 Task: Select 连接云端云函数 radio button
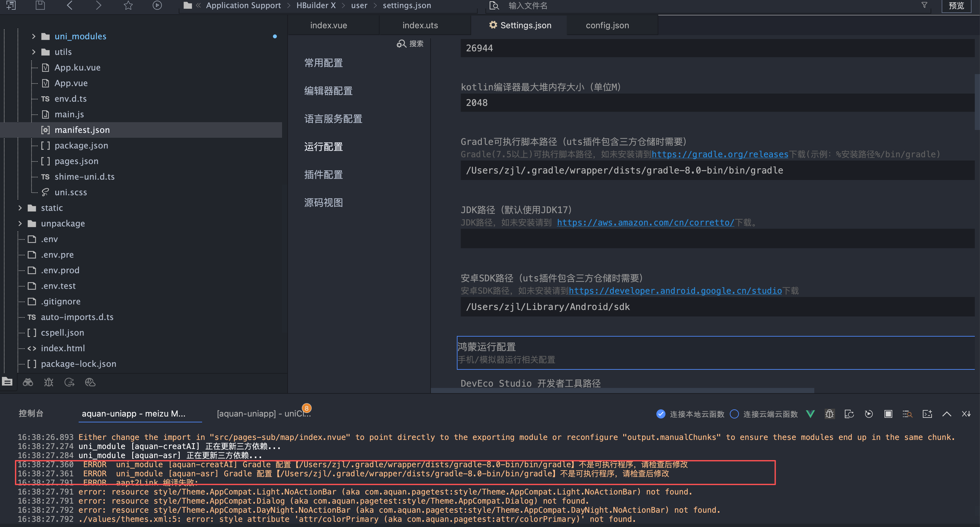[734, 414]
